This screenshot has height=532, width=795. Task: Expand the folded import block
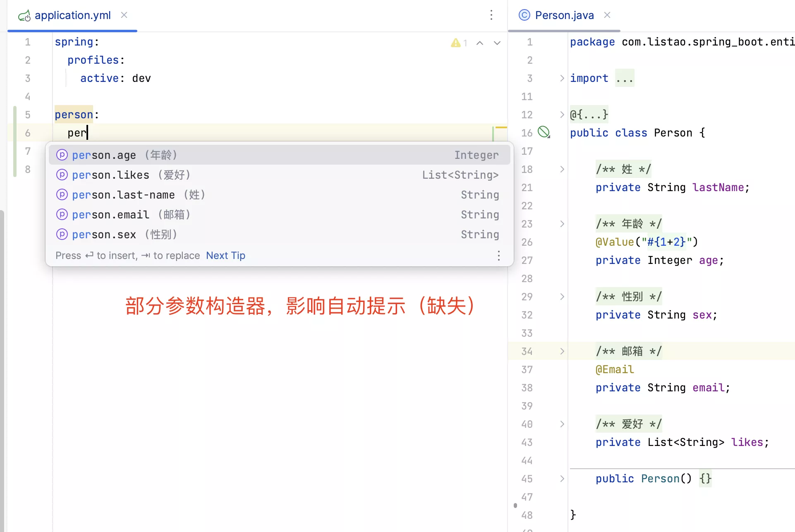click(x=562, y=78)
